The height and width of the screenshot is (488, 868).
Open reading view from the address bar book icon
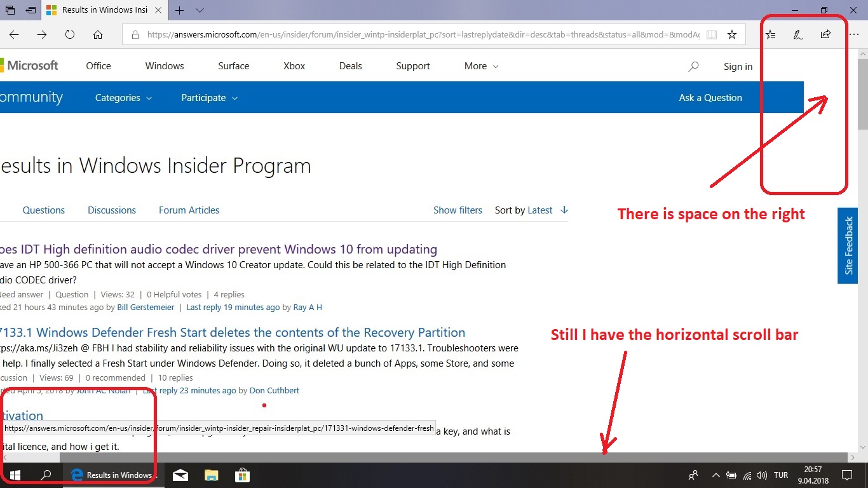click(712, 35)
